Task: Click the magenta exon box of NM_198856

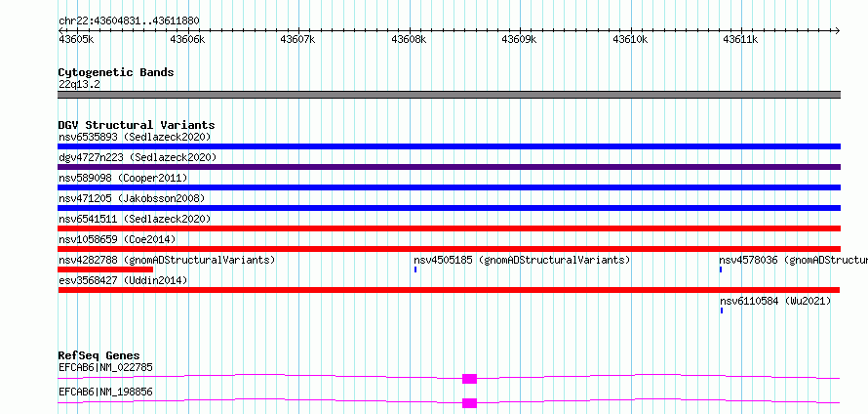Action: [469, 403]
